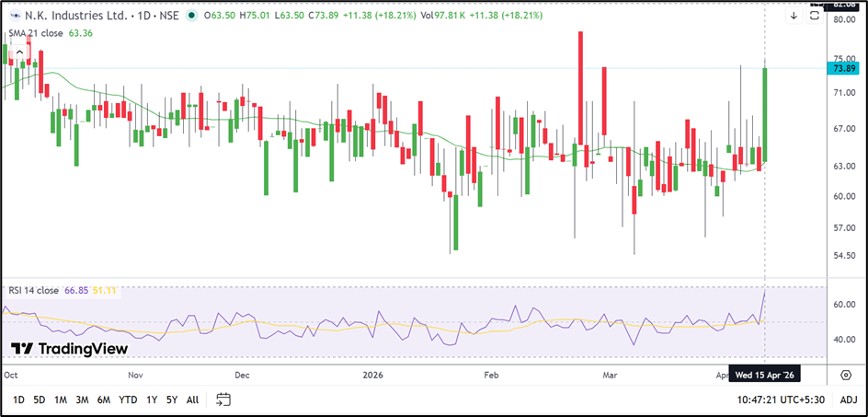Select the 5D time range

[x=40, y=400]
